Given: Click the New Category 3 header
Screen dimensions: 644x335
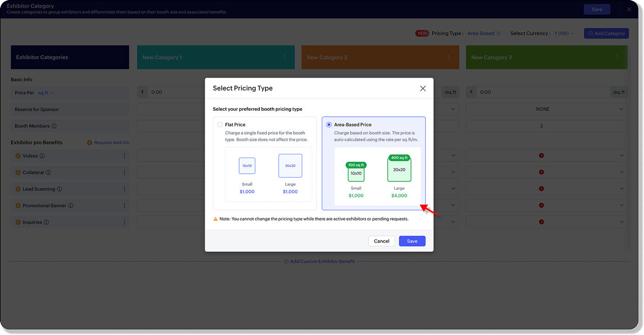Looking at the screenshot, I should (546, 57).
